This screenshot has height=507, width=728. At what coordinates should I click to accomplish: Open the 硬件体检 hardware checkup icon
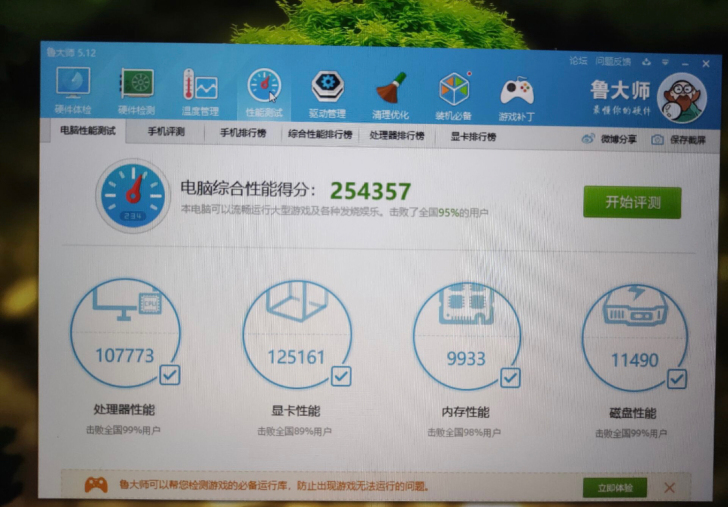[x=73, y=91]
